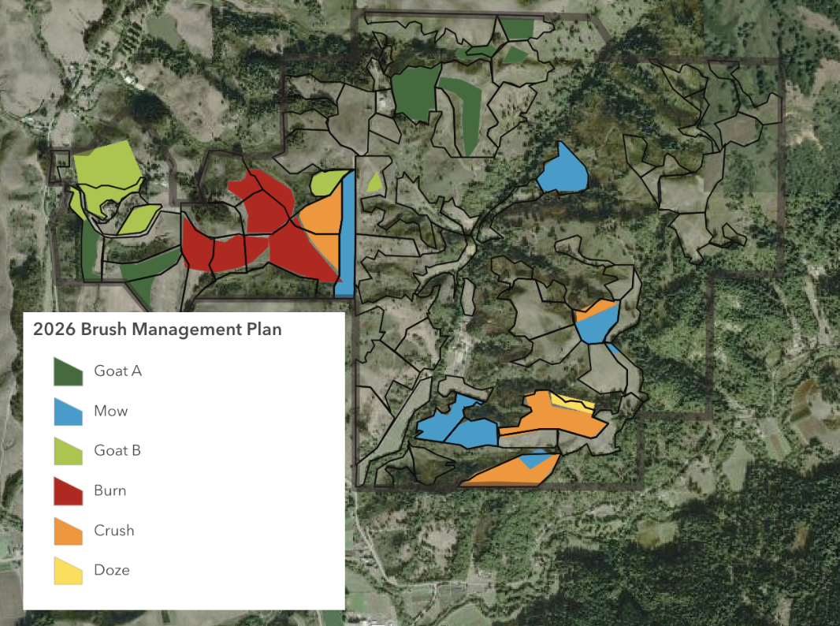Click the Goat B light green legend swatch

pos(68,451)
